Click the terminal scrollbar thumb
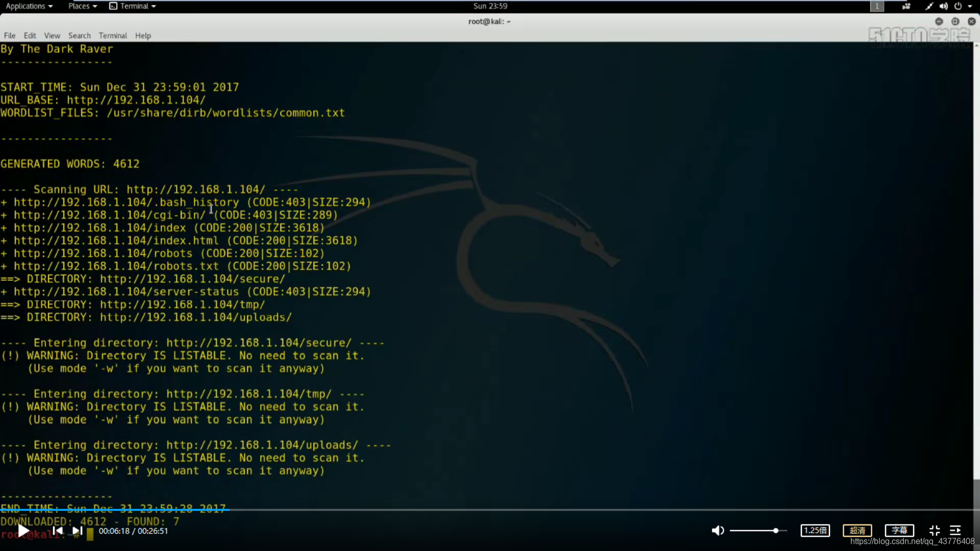The width and height of the screenshot is (980, 551). point(976,495)
